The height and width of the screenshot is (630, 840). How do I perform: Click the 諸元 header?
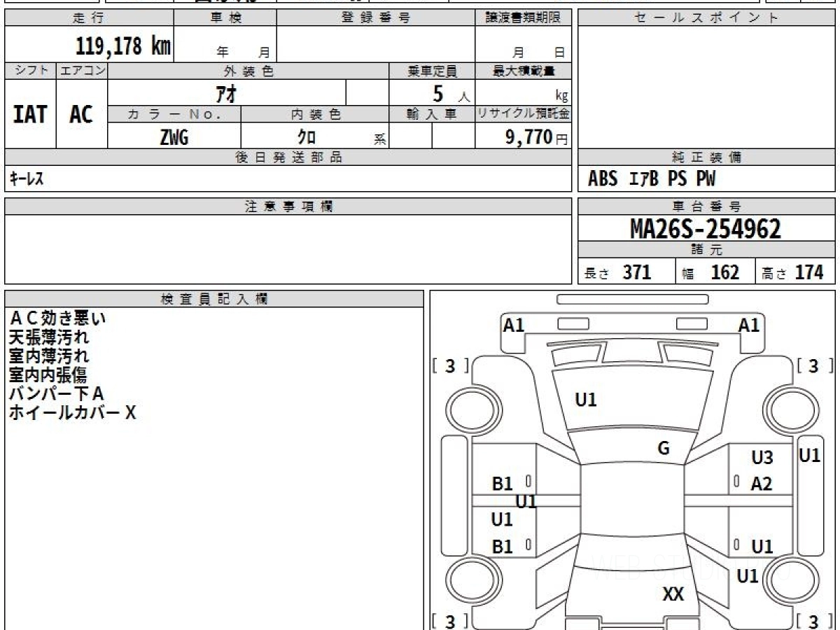coord(706,250)
